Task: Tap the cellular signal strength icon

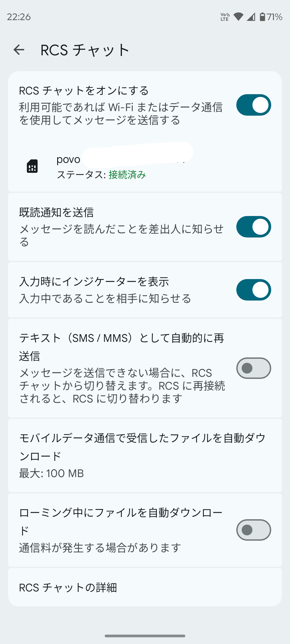Action: [x=251, y=17]
